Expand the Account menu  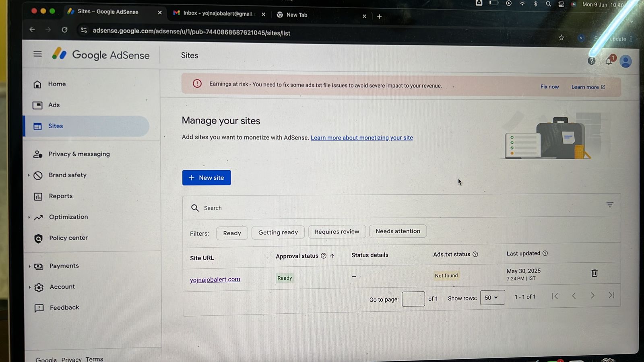29,287
